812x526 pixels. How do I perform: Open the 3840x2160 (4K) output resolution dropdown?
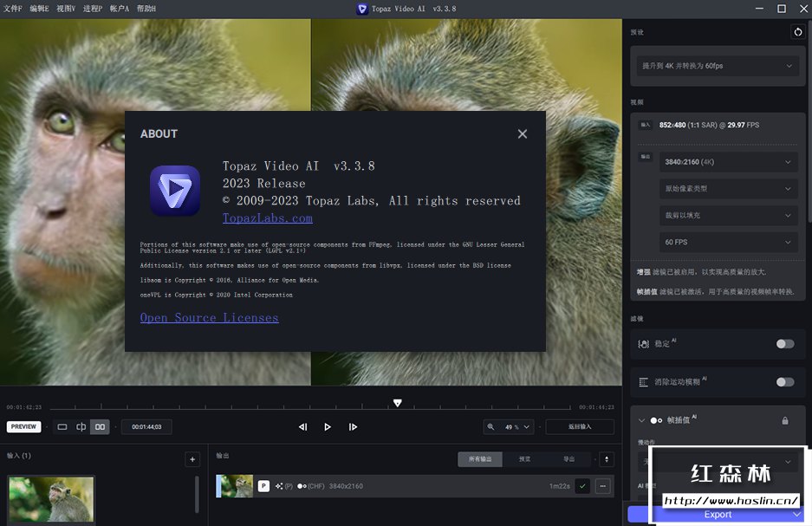coord(728,162)
